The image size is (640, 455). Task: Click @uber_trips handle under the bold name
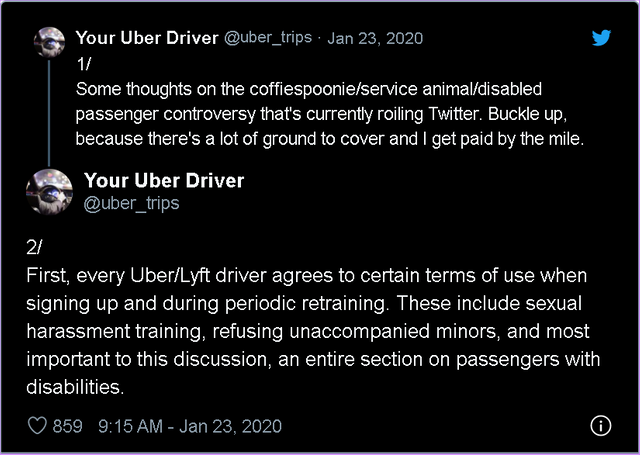pyautogui.click(x=131, y=203)
